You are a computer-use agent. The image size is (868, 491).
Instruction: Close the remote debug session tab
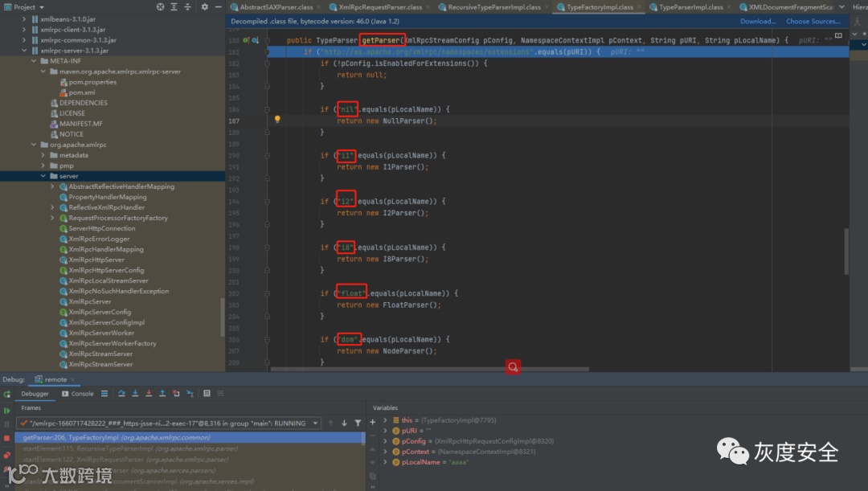tap(72, 380)
